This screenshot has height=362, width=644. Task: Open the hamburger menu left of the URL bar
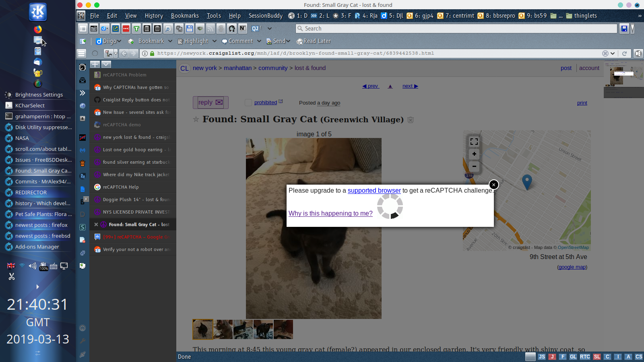[82, 53]
